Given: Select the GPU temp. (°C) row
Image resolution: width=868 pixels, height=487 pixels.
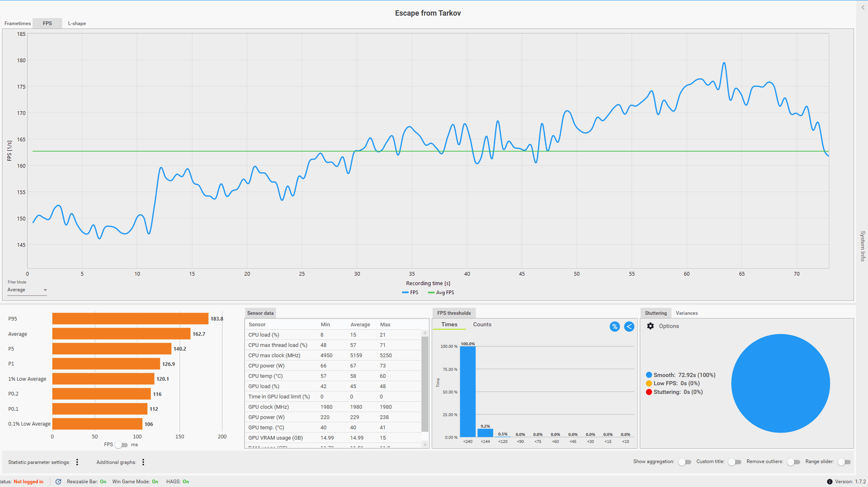Looking at the screenshot, I should click(333, 428).
